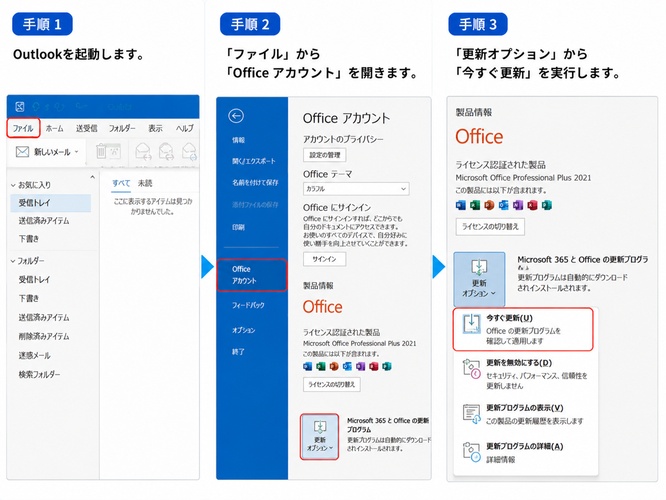This screenshot has width=666, height=500.
Task: Click the first reply envelope icon
Action: (x=143, y=151)
